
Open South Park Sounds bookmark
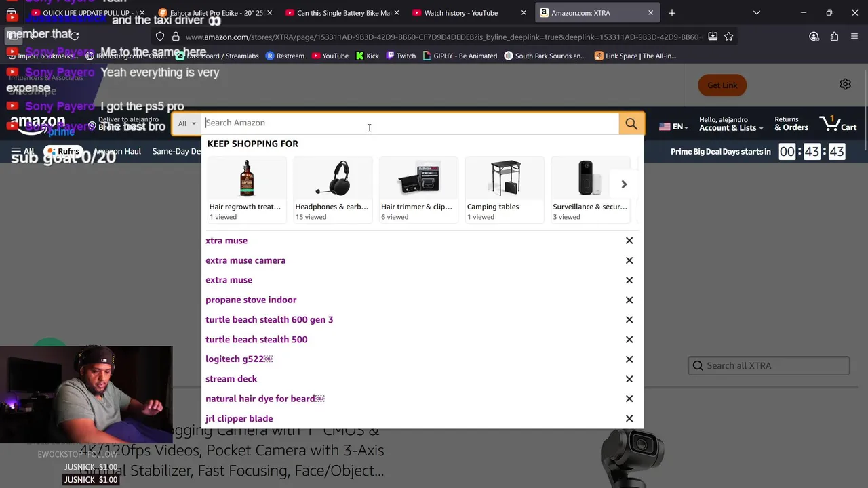545,56
